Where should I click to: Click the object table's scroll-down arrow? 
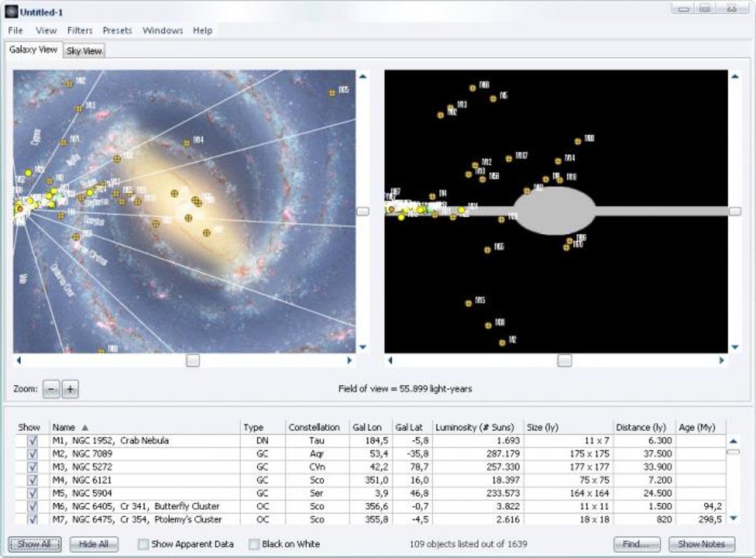(x=733, y=518)
